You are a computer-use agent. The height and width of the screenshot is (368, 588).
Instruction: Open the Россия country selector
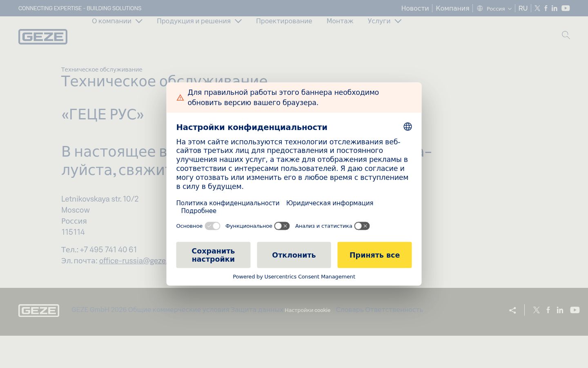pos(494,8)
